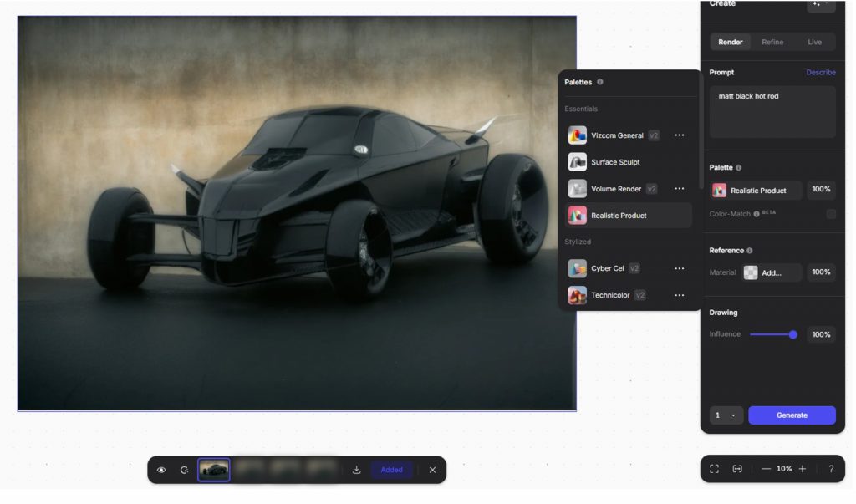Click the regenerate icon in bottom toolbar
The image size is (856, 504).
[x=186, y=470]
